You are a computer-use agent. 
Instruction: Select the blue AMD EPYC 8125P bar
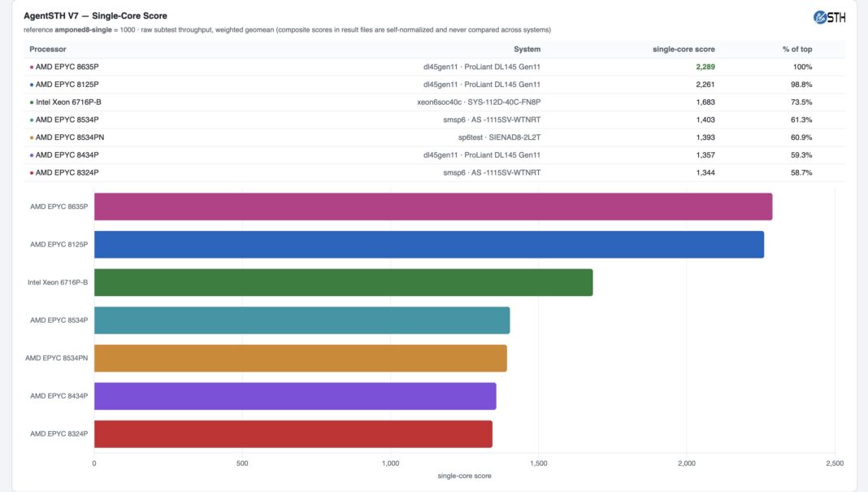tap(429, 244)
